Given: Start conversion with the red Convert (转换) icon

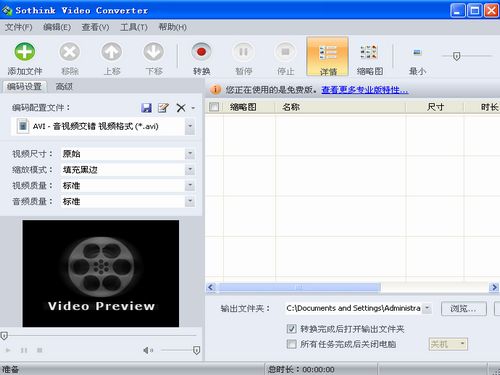Looking at the screenshot, I should pyautogui.click(x=201, y=52).
